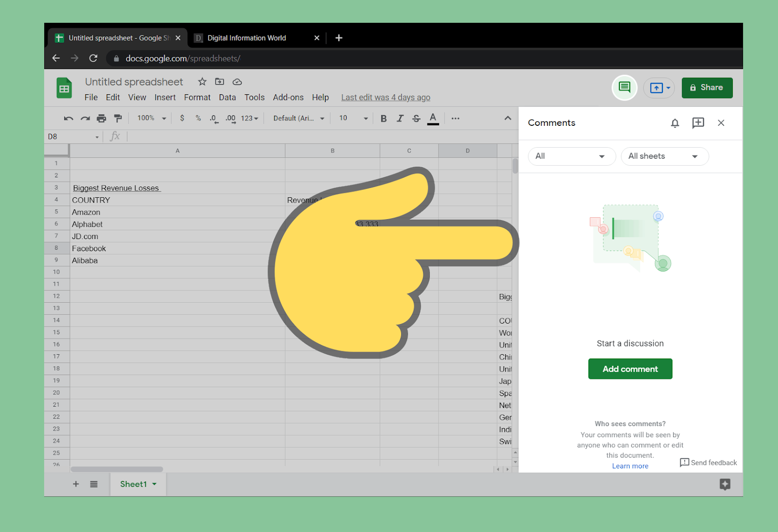
Task: Click the Add comment icon in Comments header
Action: pos(698,123)
